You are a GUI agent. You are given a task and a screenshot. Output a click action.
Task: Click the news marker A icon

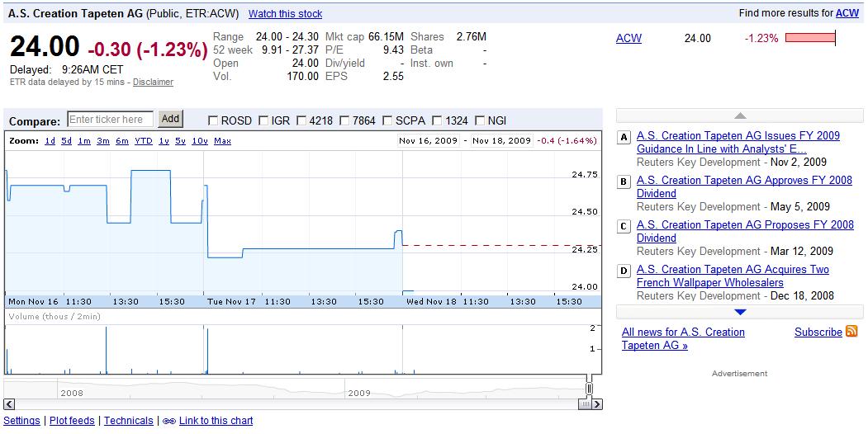pyautogui.click(x=624, y=137)
